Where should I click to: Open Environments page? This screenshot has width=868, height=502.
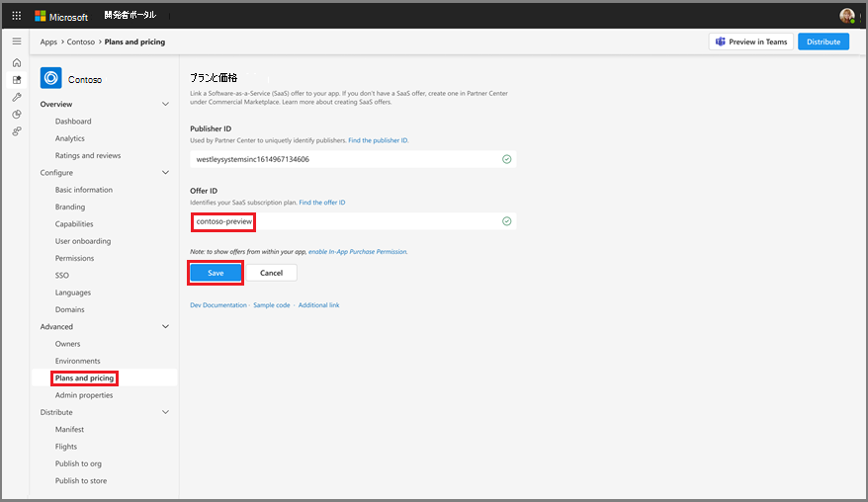pos(77,361)
